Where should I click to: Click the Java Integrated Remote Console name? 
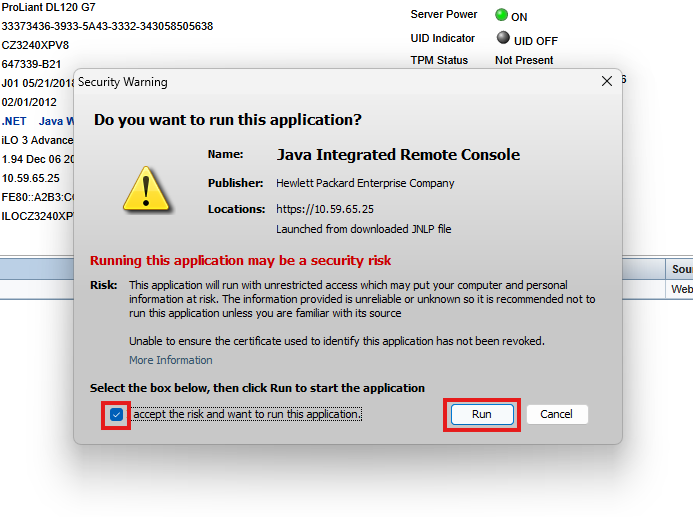pos(398,155)
